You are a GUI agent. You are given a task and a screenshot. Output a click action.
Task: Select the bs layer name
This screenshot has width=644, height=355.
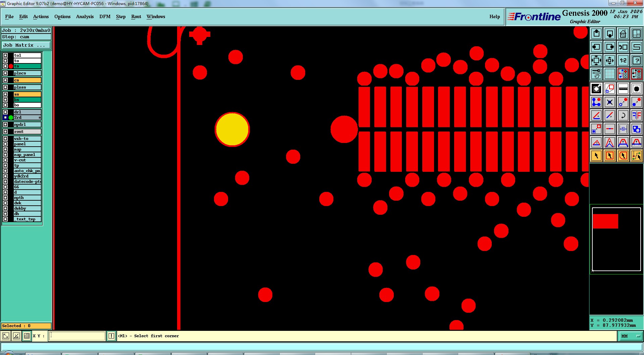pyautogui.click(x=27, y=100)
